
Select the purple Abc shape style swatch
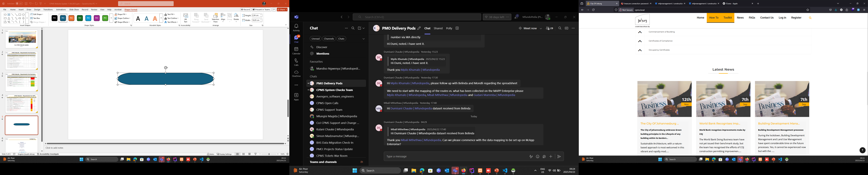click(x=97, y=18)
